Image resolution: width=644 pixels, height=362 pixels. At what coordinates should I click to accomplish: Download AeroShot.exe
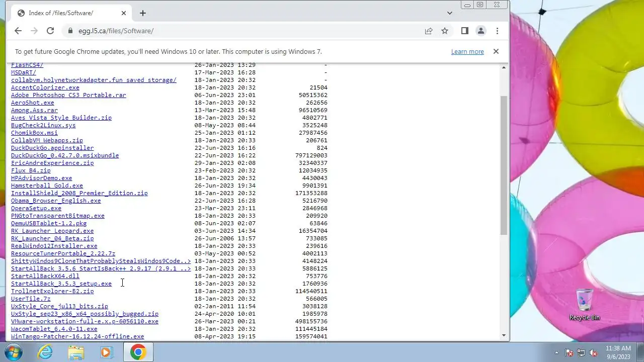(33, 103)
